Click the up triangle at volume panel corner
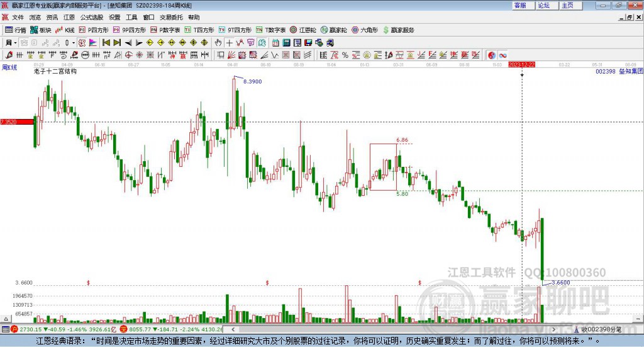 pyautogui.click(x=6, y=319)
